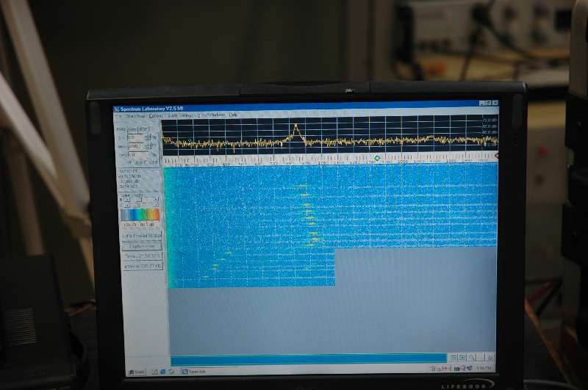The image size is (588, 390).
Task: Open the View/Windows menu
Action: 211,115
